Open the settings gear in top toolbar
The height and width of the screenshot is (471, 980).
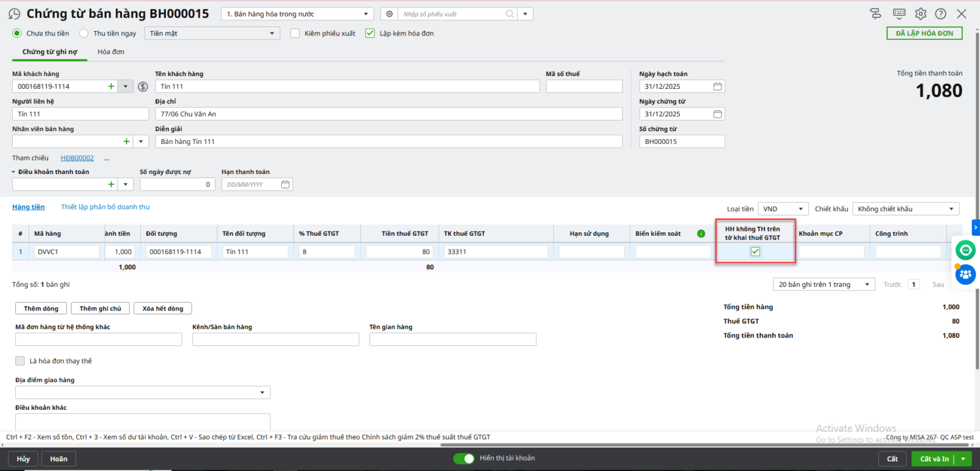click(x=921, y=13)
